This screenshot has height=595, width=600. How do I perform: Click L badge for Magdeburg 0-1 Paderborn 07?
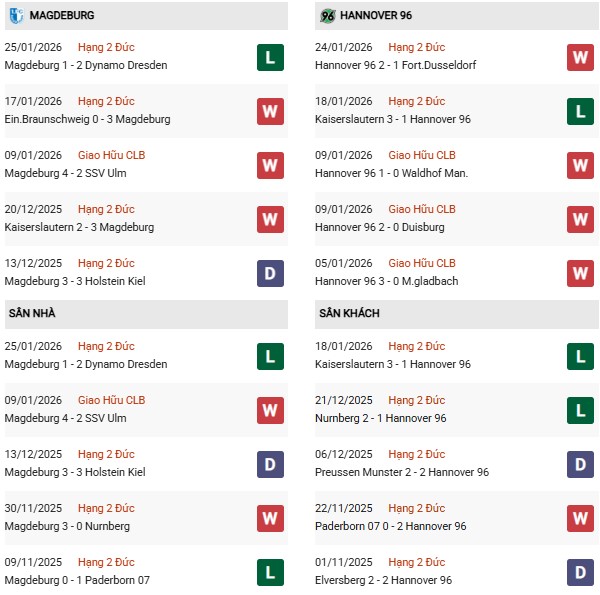(x=270, y=572)
